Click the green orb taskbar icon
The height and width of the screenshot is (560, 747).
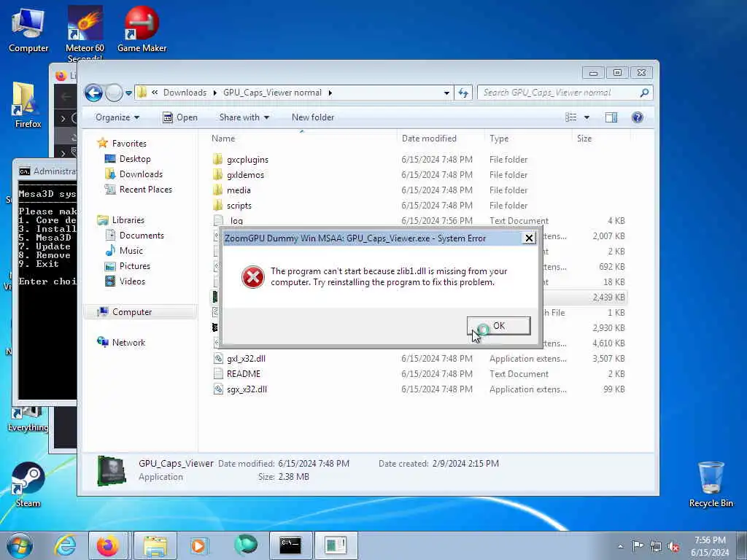click(245, 545)
